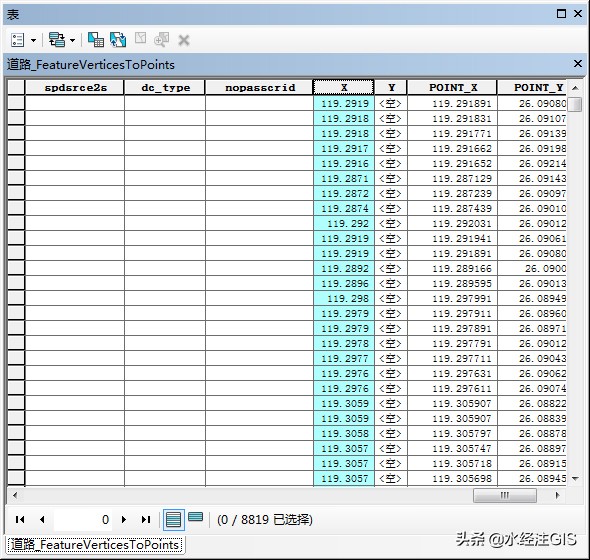Expand the Table Options dropdown arrow

pyautogui.click(x=33, y=40)
